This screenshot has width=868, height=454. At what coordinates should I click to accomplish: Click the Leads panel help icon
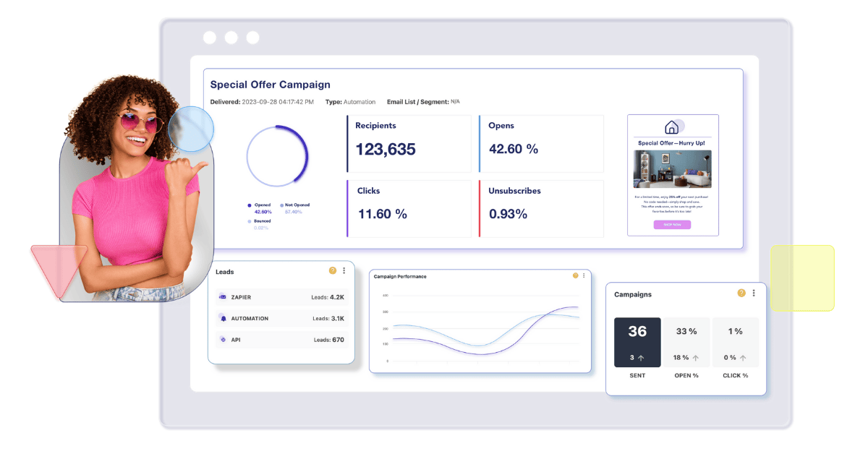point(333,270)
